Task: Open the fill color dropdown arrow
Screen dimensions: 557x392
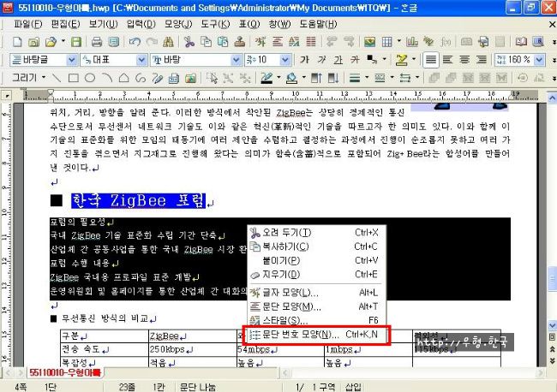Action: pyautogui.click(x=304, y=77)
